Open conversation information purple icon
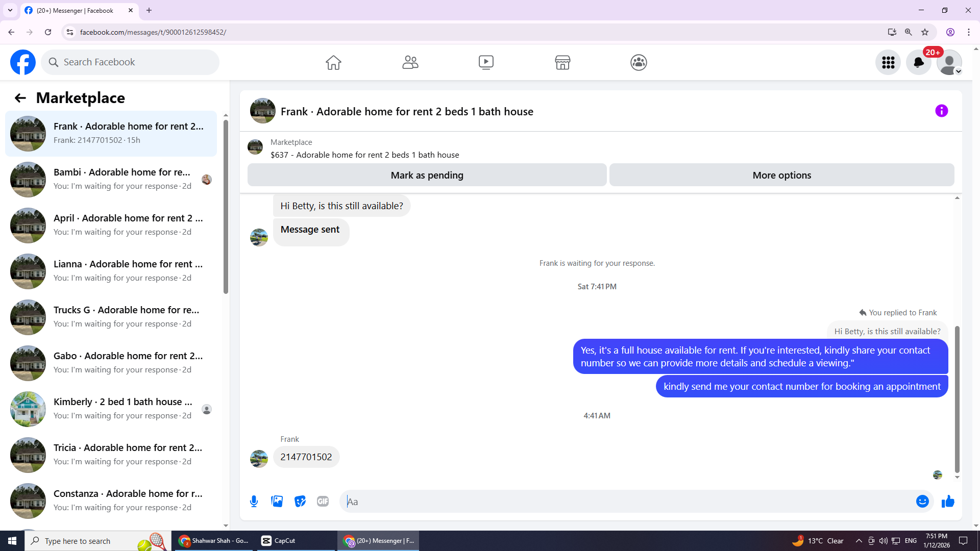Image resolution: width=980 pixels, height=551 pixels. (x=941, y=111)
